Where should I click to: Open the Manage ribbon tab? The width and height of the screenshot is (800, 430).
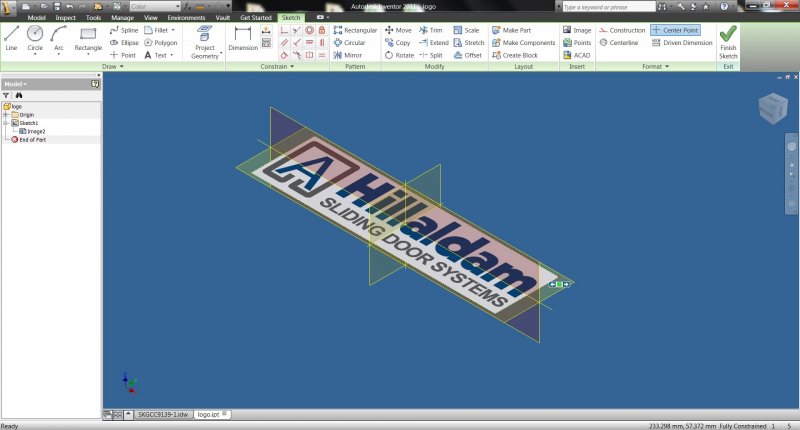click(x=122, y=18)
